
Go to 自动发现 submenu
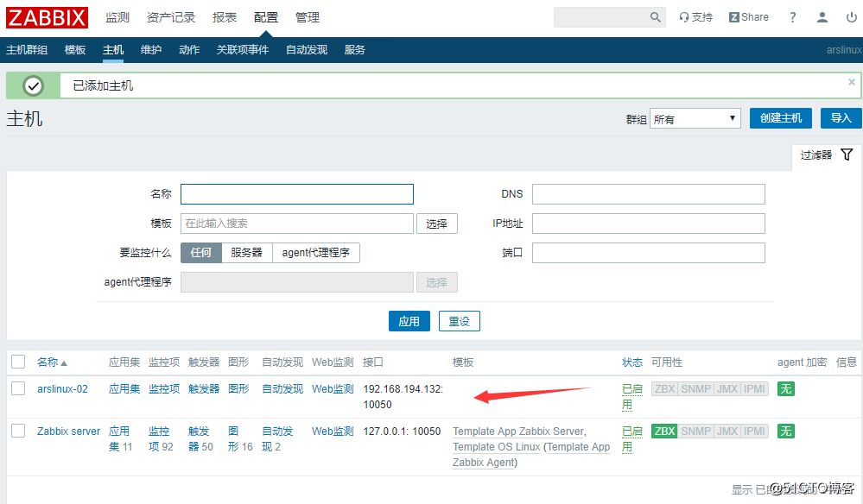(x=306, y=50)
